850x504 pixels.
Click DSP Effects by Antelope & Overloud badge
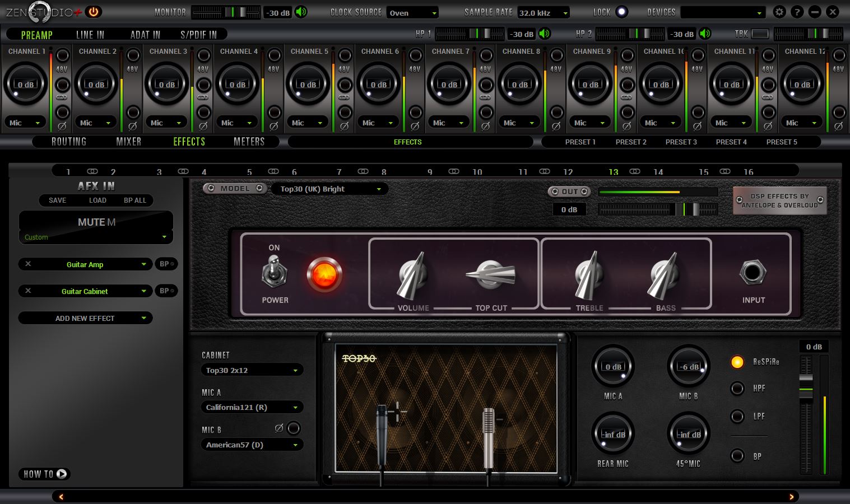pyautogui.click(x=779, y=200)
